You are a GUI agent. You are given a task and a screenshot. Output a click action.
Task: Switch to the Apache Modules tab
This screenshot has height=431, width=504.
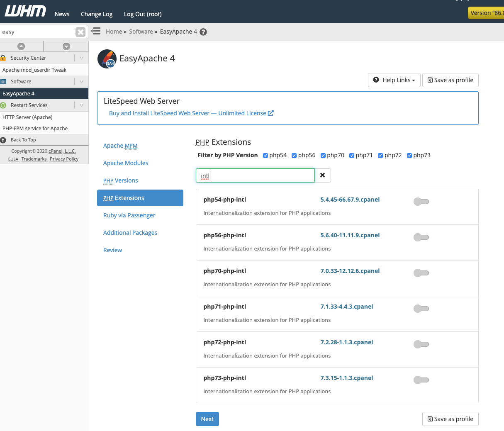126,163
